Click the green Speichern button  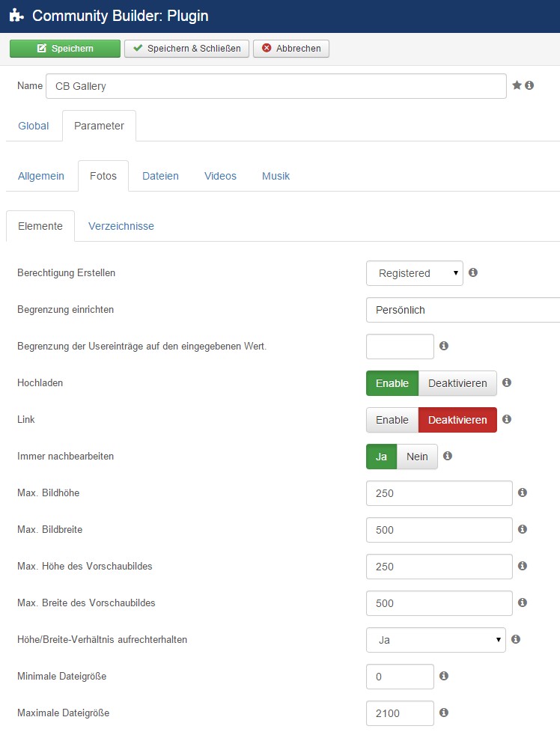pyautogui.click(x=65, y=49)
